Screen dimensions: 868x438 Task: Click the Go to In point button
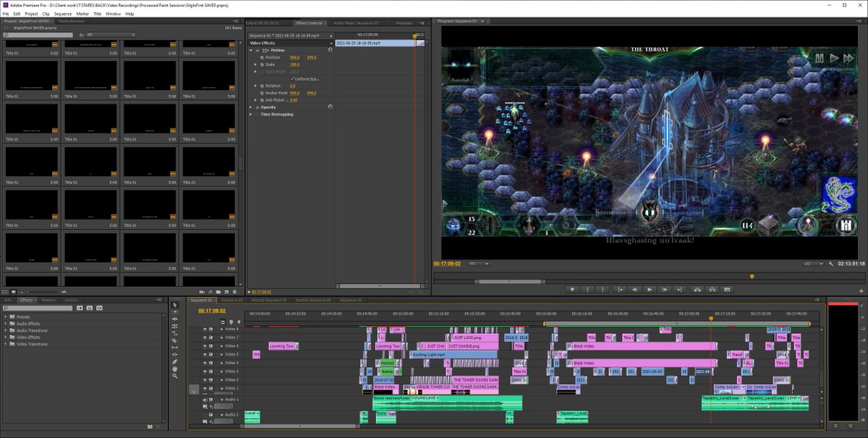619,289
